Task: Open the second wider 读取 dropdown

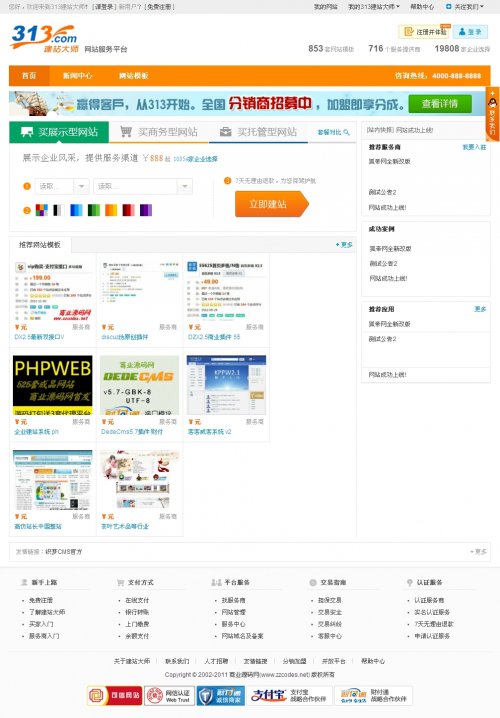Action: [143, 186]
